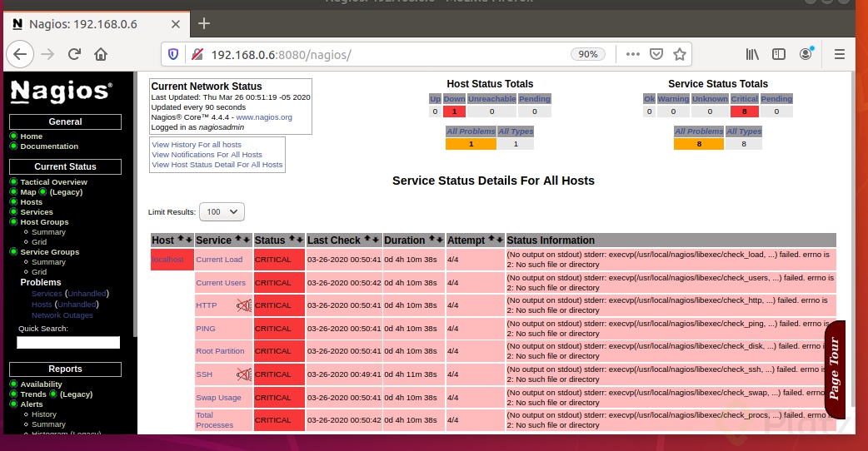Open the Firefox hamburger menu
Screen dimensions: 868x451
[x=839, y=54]
